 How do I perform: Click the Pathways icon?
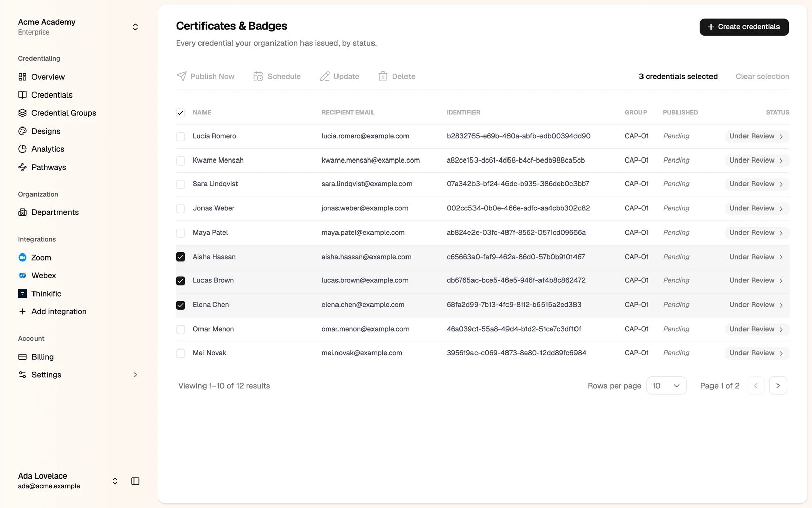(x=22, y=167)
